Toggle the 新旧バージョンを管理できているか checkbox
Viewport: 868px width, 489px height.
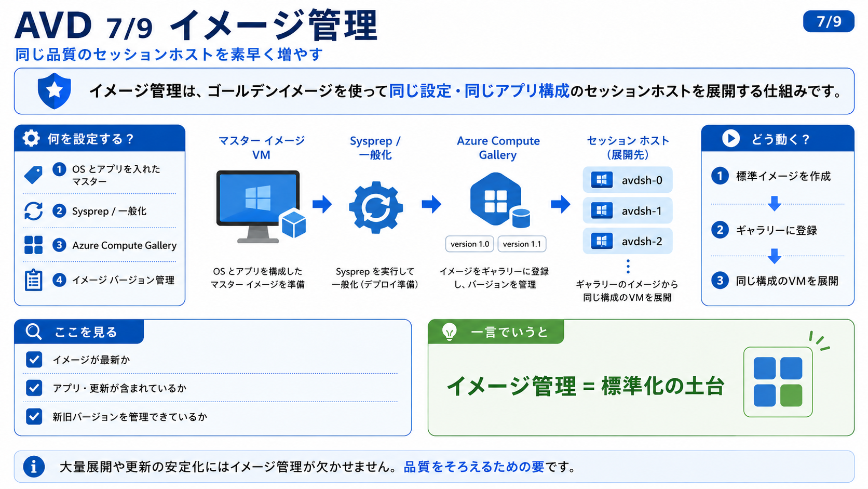[34, 416]
